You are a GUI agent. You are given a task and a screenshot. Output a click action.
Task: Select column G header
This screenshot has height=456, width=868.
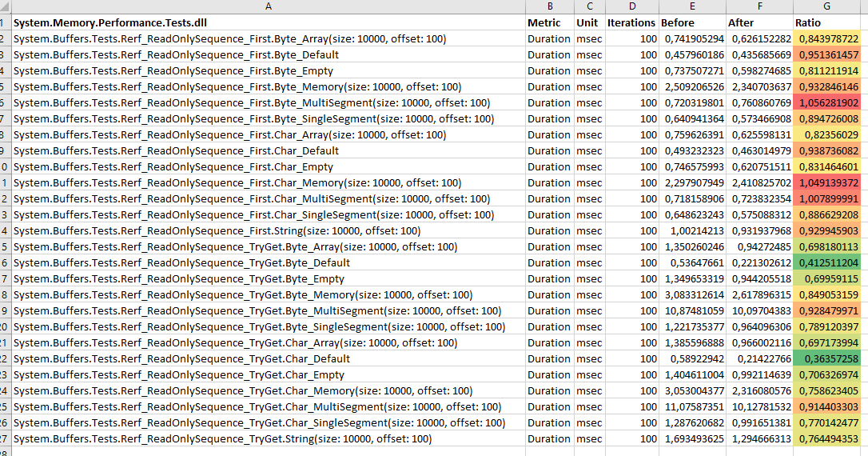pos(827,6)
